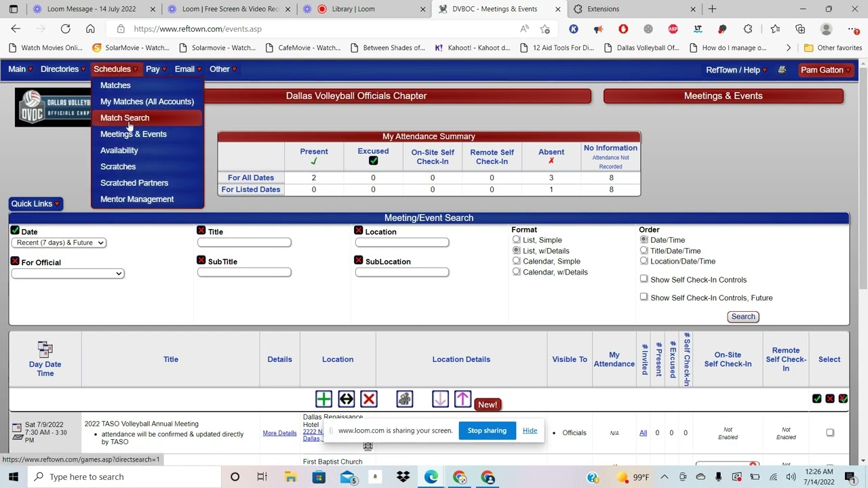
Task: Open the Date range dropdown
Action: point(58,243)
